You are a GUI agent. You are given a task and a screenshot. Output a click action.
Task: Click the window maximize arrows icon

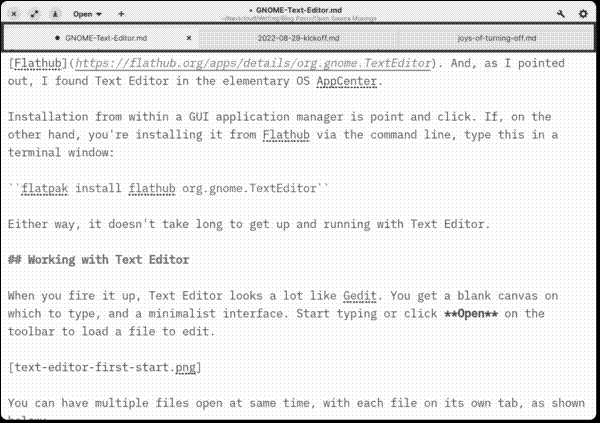[x=34, y=14]
